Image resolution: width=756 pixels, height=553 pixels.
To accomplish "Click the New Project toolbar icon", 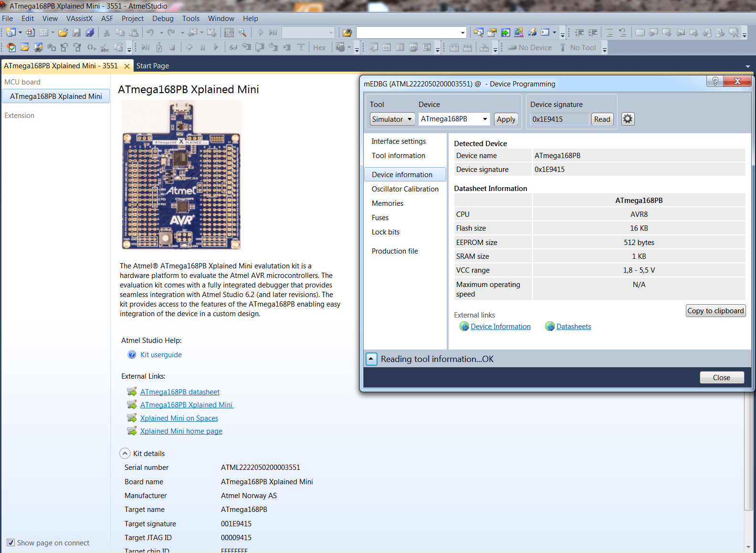I will [x=11, y=32].
